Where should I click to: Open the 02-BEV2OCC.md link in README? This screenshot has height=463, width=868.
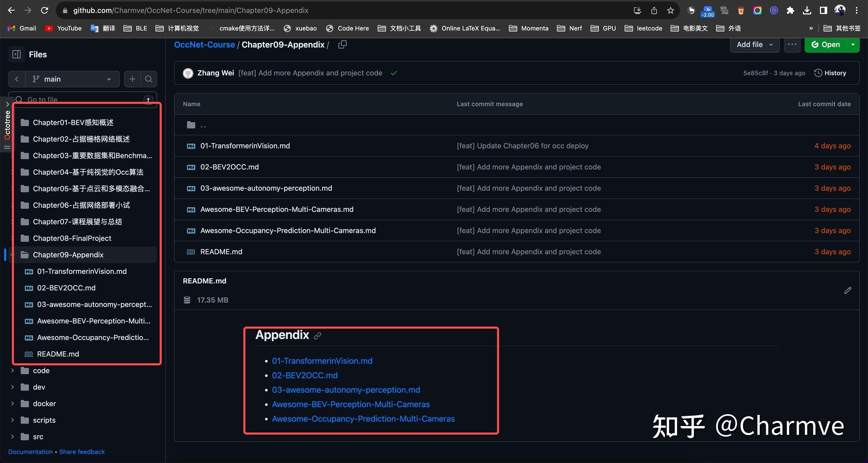tap(305, 375)
